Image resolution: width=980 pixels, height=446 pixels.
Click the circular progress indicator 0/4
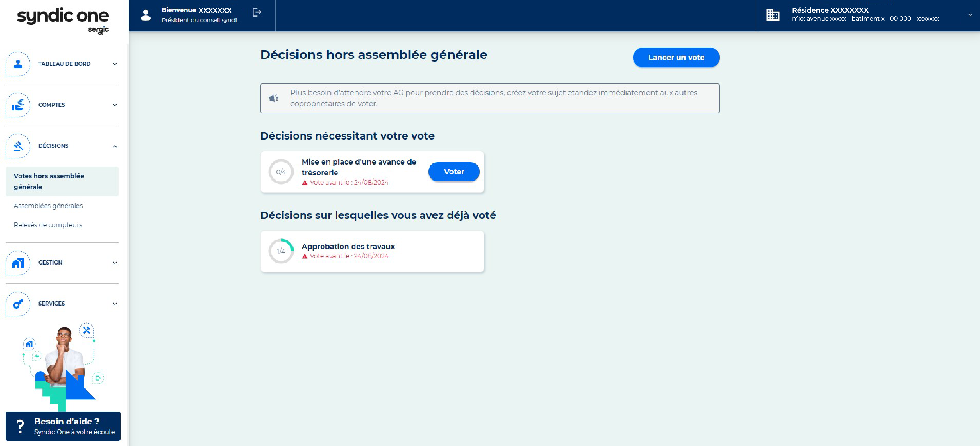pos(282,171)
